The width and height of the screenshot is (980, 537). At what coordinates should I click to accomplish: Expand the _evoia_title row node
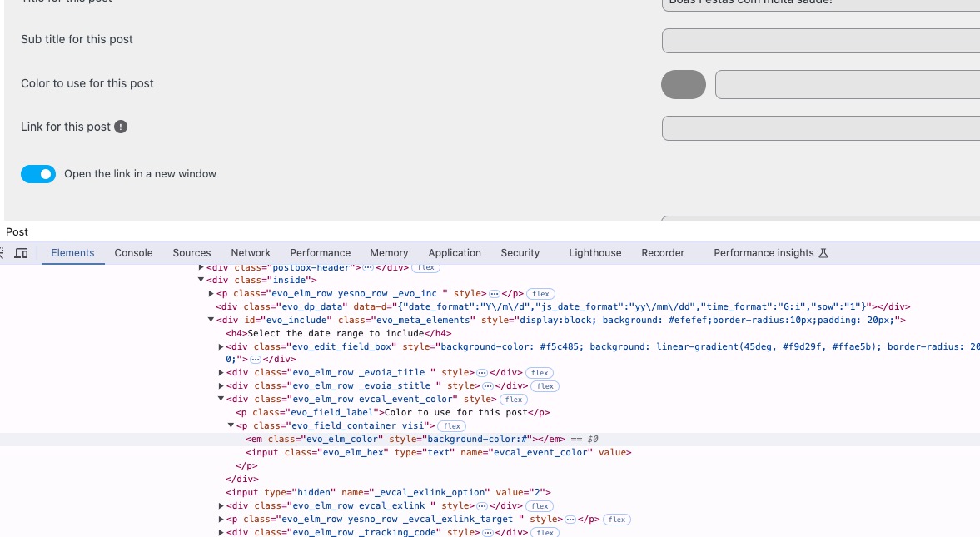click(x=221, y=373)
